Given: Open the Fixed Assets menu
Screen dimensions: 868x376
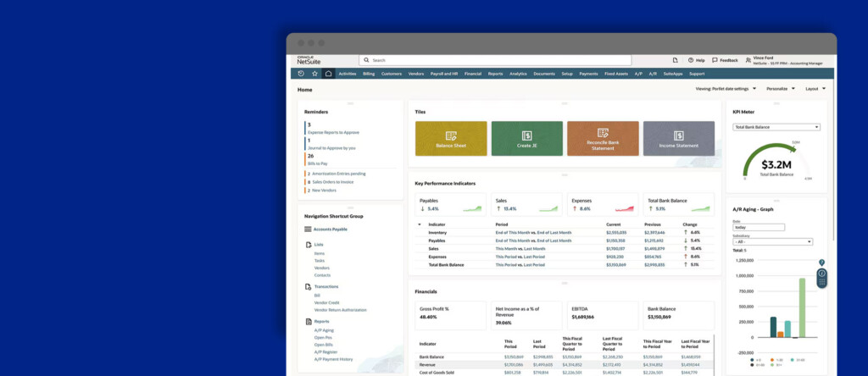Looking at the screenshot, I should point(616,74).
